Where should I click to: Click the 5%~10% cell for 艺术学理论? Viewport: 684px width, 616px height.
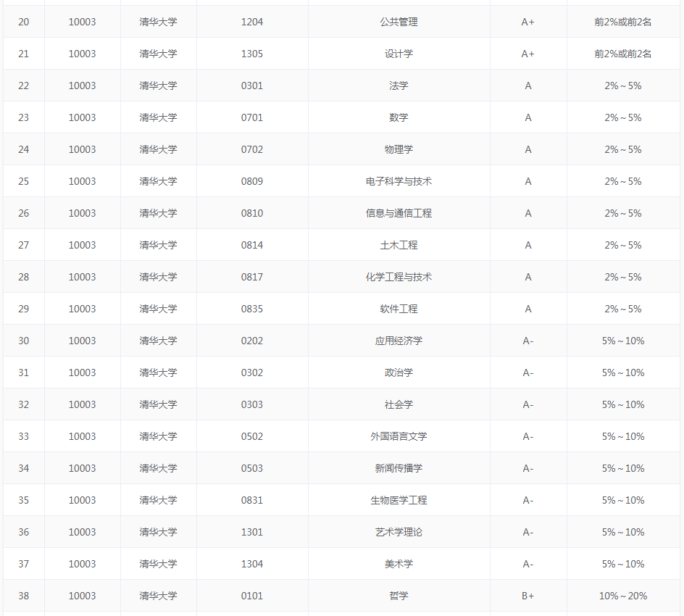pos(623,531)
